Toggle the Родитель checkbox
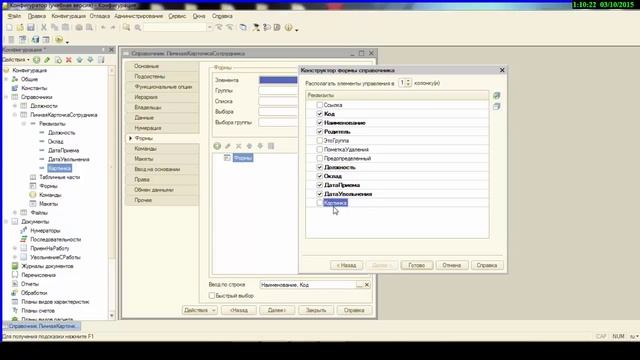 pyautogui.click(x=320, y=132)
